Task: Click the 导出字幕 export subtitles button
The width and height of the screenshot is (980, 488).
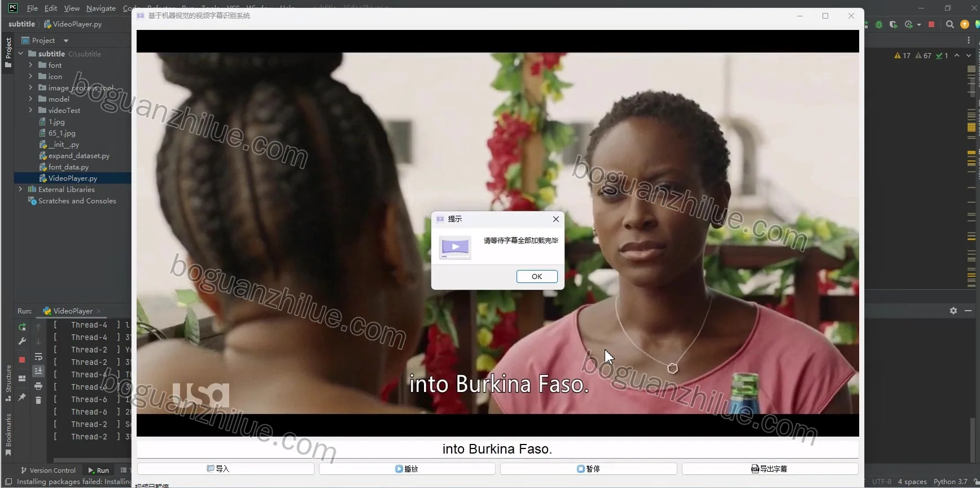Action: click(770, 469)
